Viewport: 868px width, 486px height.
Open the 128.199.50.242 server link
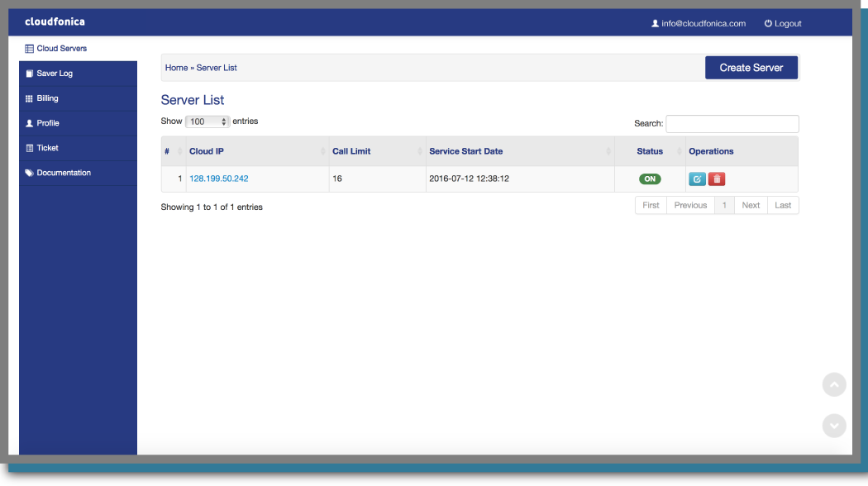click(x=219, y=179)
